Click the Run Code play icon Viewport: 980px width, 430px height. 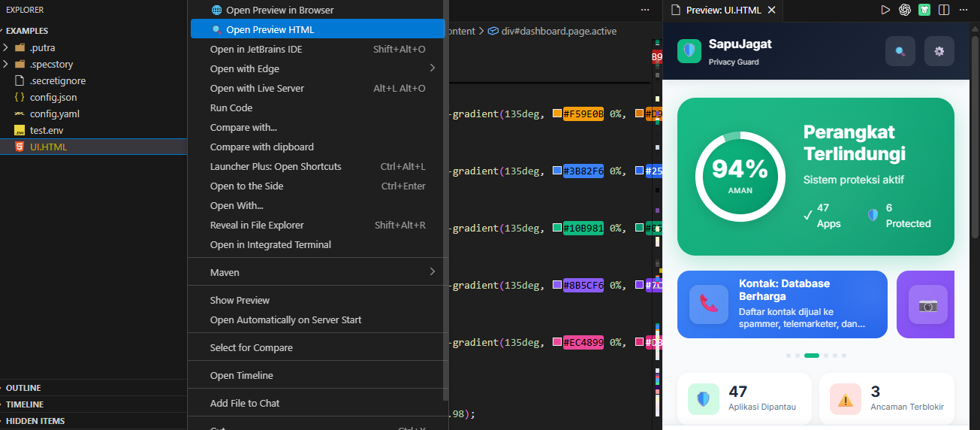tap(885, 10)
